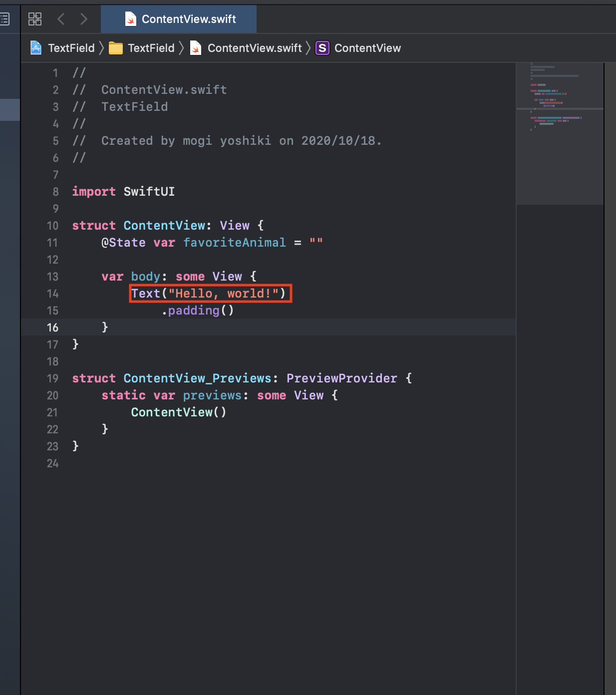Click 'SwiftUI' on line 8
The height and width of the screenshot is (695, 616).
(x=149, y=192)
